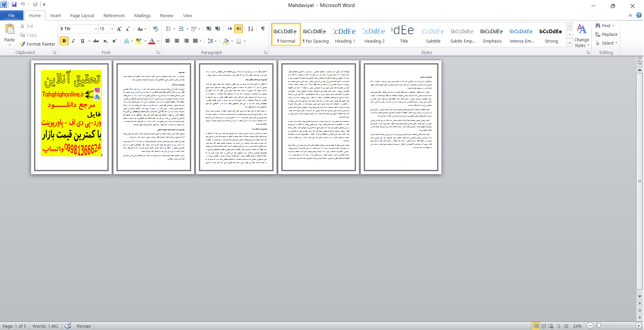Click the Clear Formatting icon
Image resolution: width=644 pixels, height=330 pixels.
155,29
